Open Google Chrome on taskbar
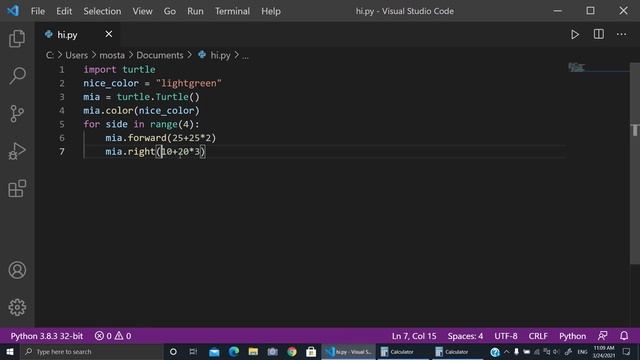640x360 pixels. pyautogui.click(x=292, y=352)
